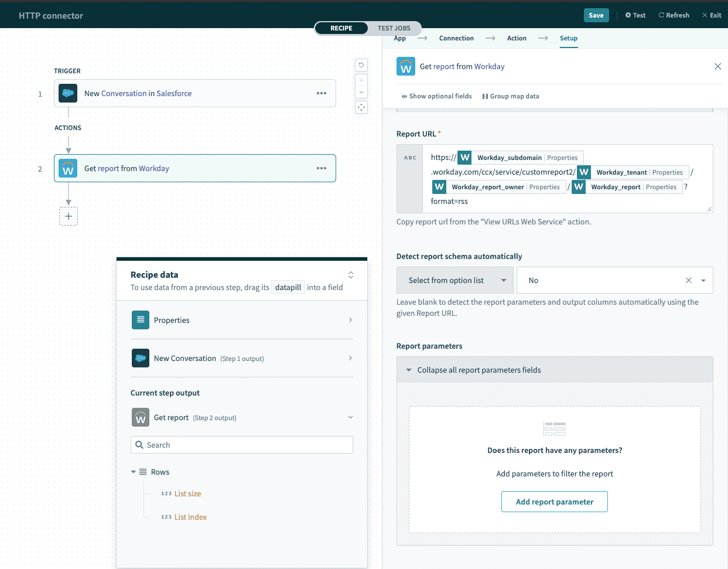Expand Properties in Recipe data
The image size is (728, 569).
[242, 320]
